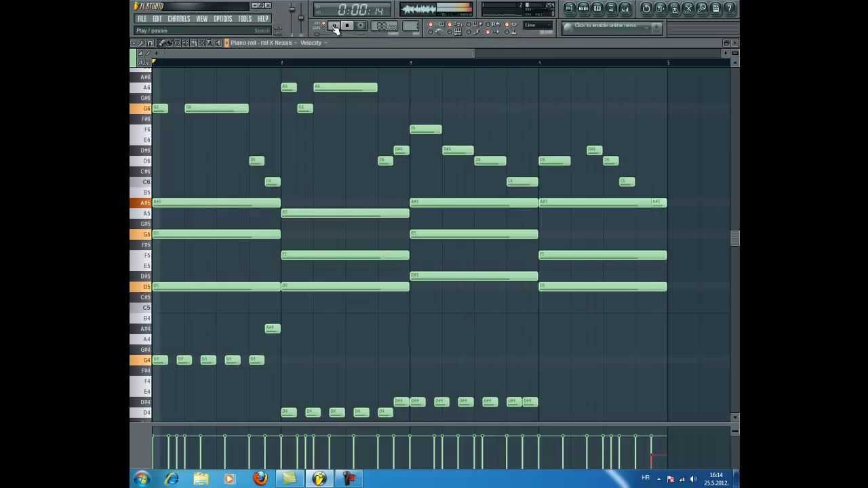
Task: Click the Stop transport button
Action: click(347, 26)
